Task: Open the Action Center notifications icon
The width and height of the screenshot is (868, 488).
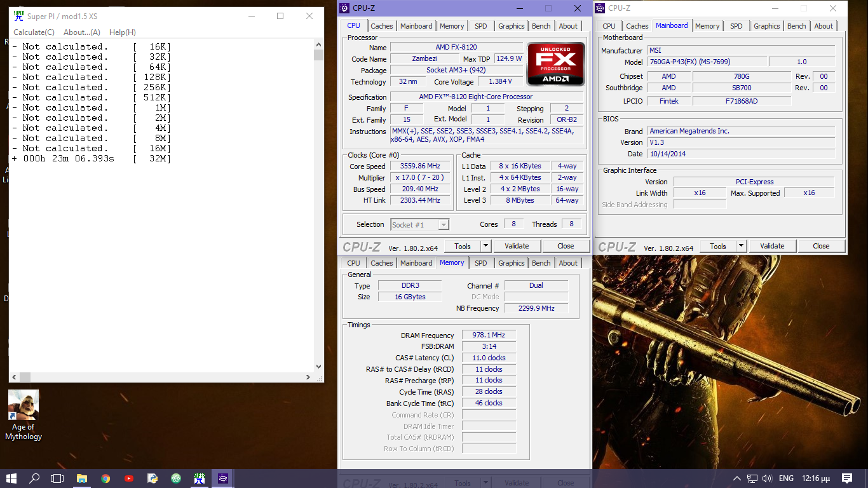Action: pyautogui.click(x=847, y=478)
